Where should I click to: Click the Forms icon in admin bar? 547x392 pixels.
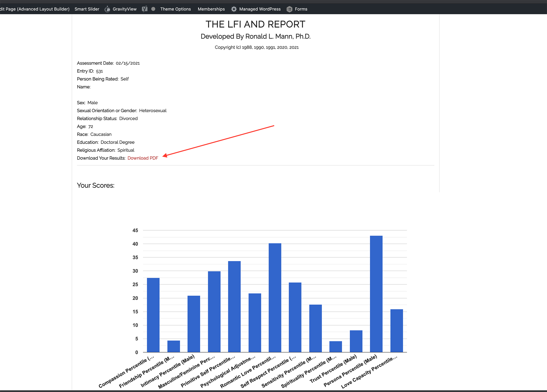[x=289, y=9]
